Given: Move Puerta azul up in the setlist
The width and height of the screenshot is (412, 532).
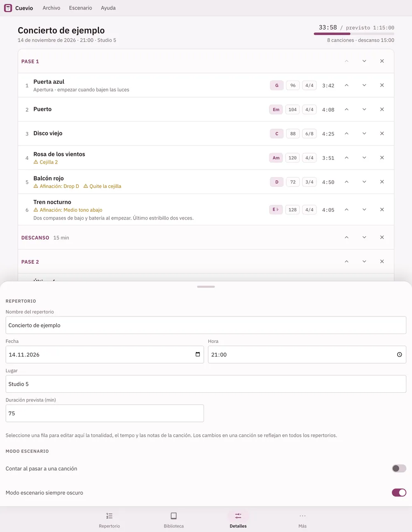Looking at the screenshot, I should 346,85.
